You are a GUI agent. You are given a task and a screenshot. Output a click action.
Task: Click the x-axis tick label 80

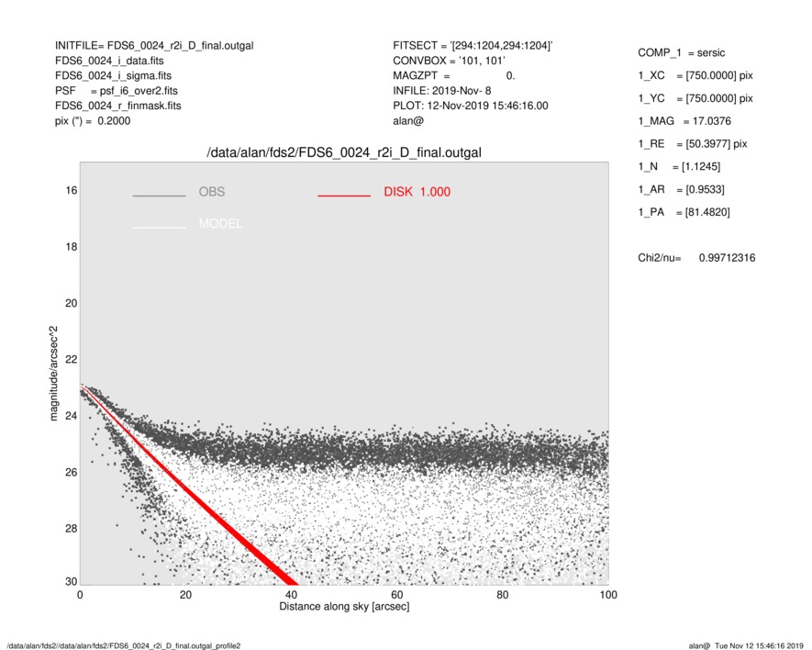click(x=502, y=595)
